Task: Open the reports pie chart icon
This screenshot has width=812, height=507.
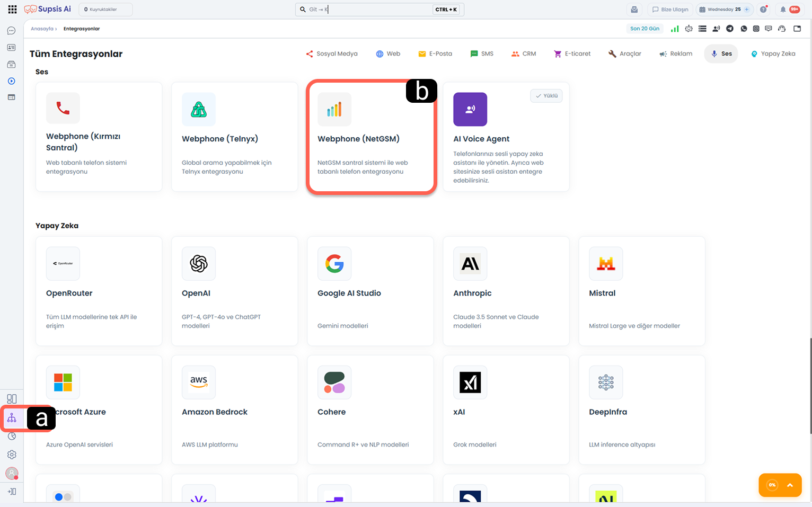Action: pos(12,437)
